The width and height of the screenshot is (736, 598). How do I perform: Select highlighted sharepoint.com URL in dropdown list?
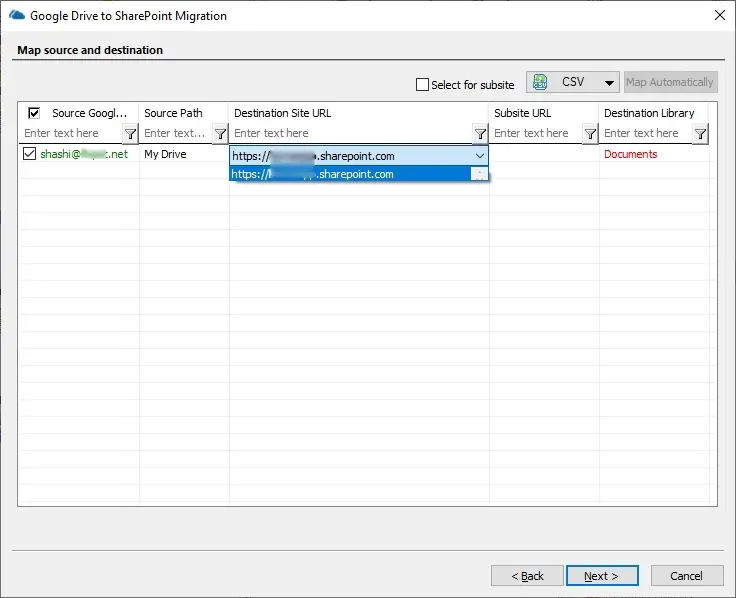[351, 174]
